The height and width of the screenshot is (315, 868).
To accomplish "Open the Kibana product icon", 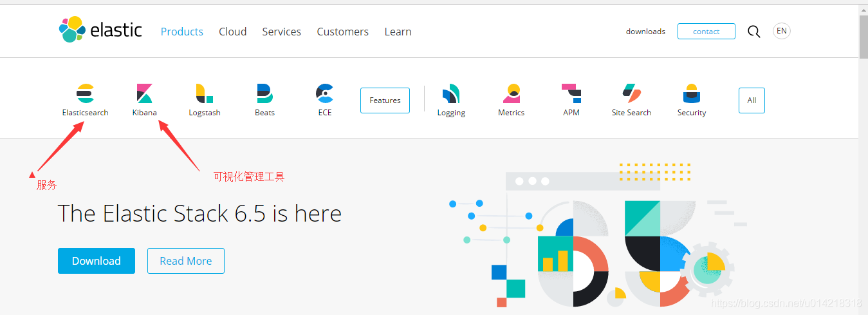I will (144, 93).
